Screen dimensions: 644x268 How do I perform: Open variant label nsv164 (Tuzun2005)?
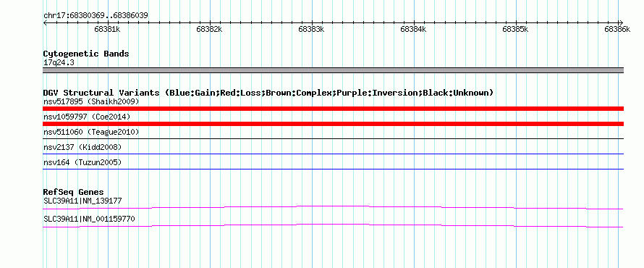tap(82, 162)
